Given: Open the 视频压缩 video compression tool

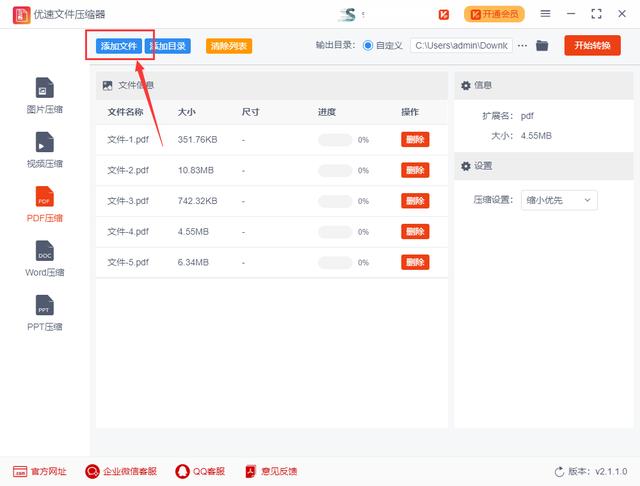Looking at the screenshot, I should click(44, 150).
